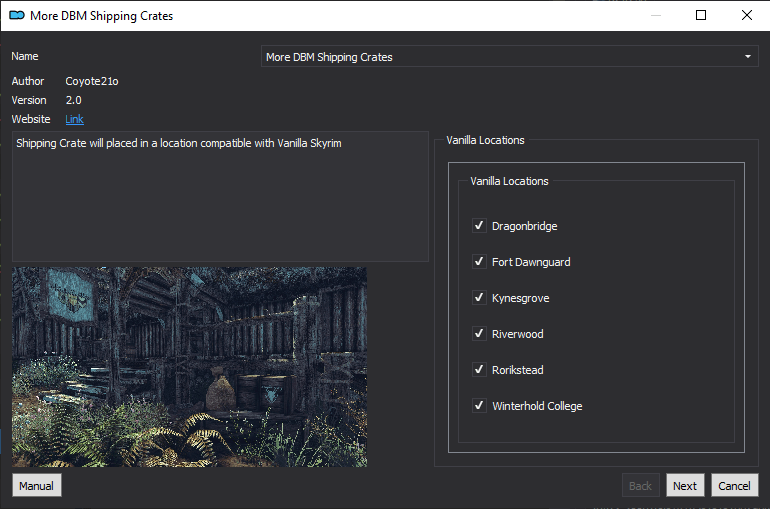Proceed with the Next button

click(685, 485)
